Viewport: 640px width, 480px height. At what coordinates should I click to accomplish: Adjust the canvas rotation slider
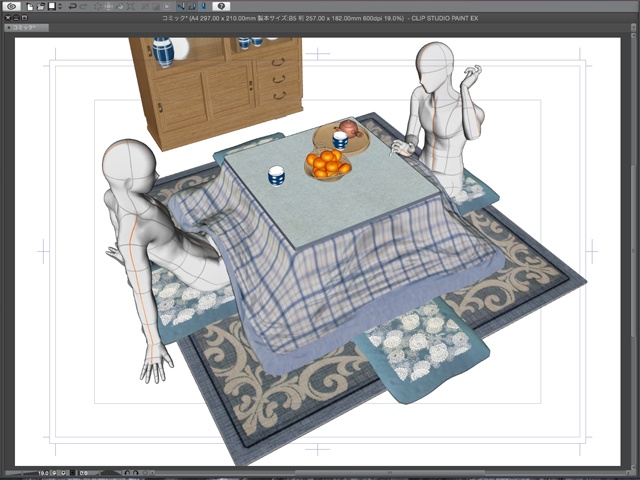[x=111, y=473]
